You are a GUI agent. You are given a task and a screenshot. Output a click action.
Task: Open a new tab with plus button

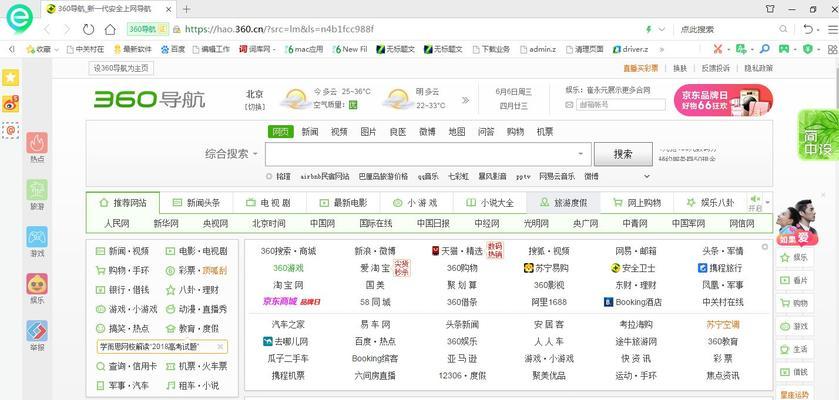point(187,9)
